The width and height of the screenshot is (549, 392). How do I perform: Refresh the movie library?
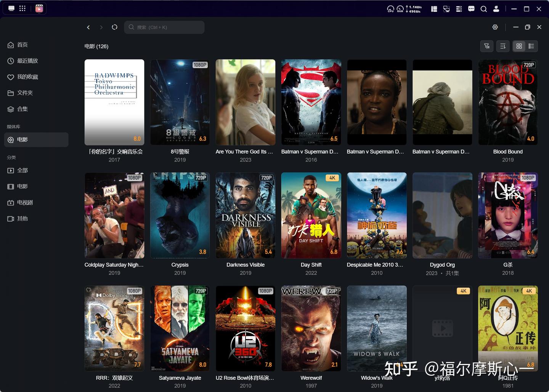(x=114, y=27)
